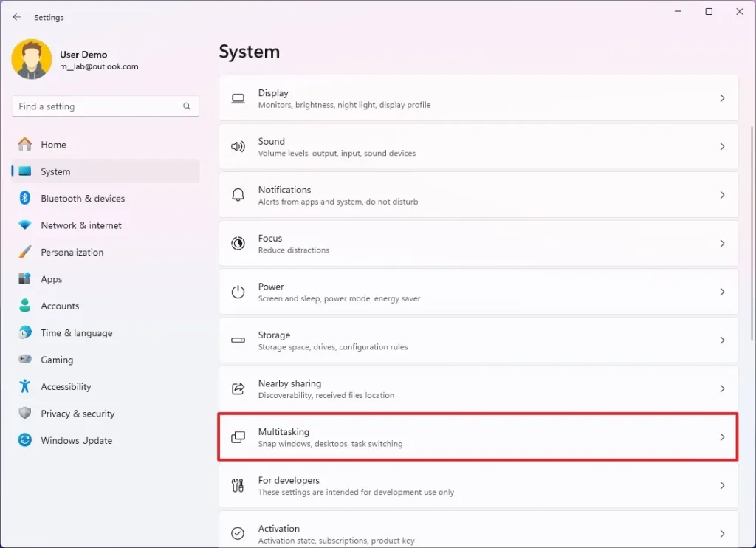The image size is (756, 548).
Task: Click the Display monitor icon
Action: 238,98
